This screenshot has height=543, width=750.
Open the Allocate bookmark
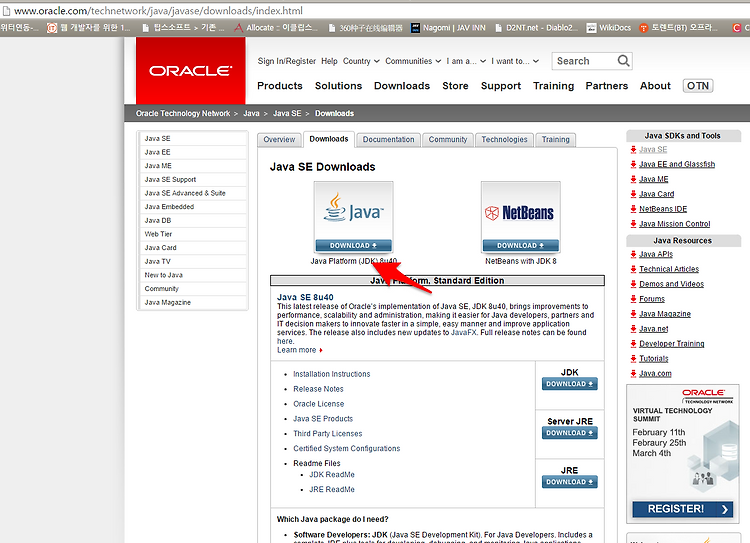click(x=276, y=28)
